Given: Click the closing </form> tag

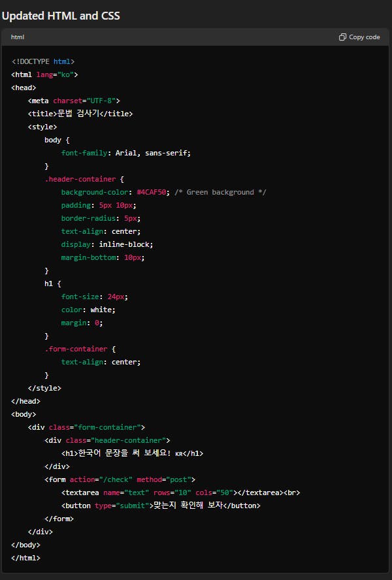Looking at the screenshot, I should (59, 519).
